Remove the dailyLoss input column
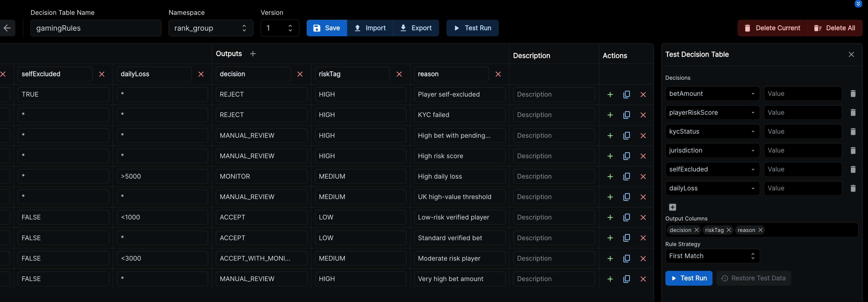 coord(201,74)
